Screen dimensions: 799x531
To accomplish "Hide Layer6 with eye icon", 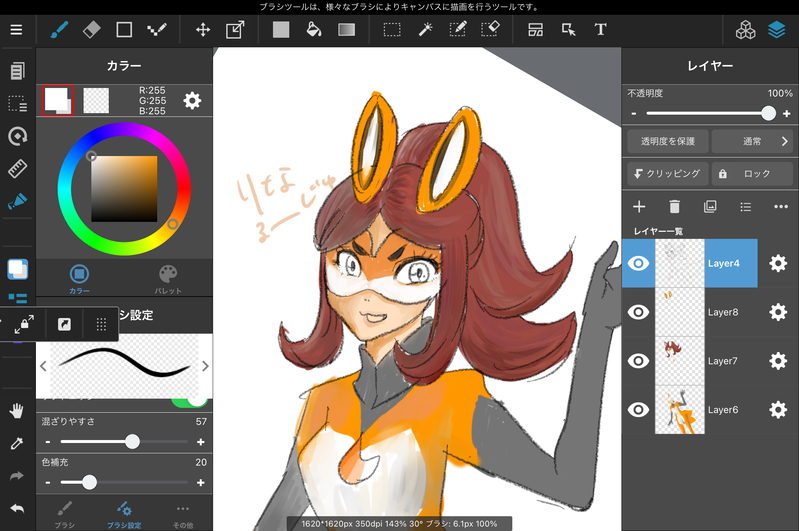I will tap(638, 410).
